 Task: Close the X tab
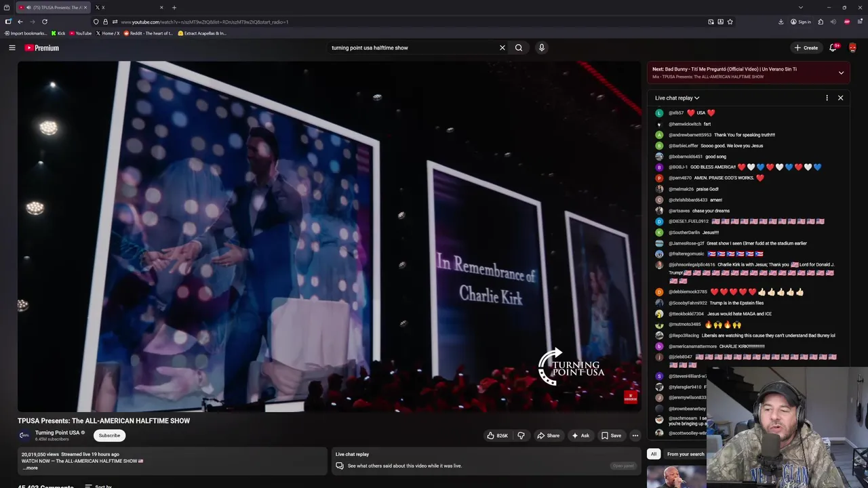point(161,7)
